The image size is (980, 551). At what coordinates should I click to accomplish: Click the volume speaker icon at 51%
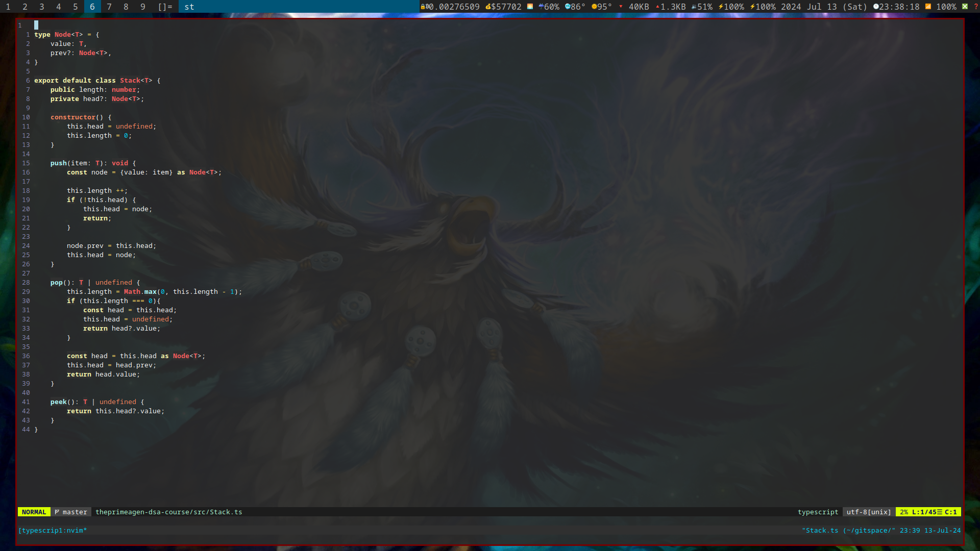click(x=694, y=7)
